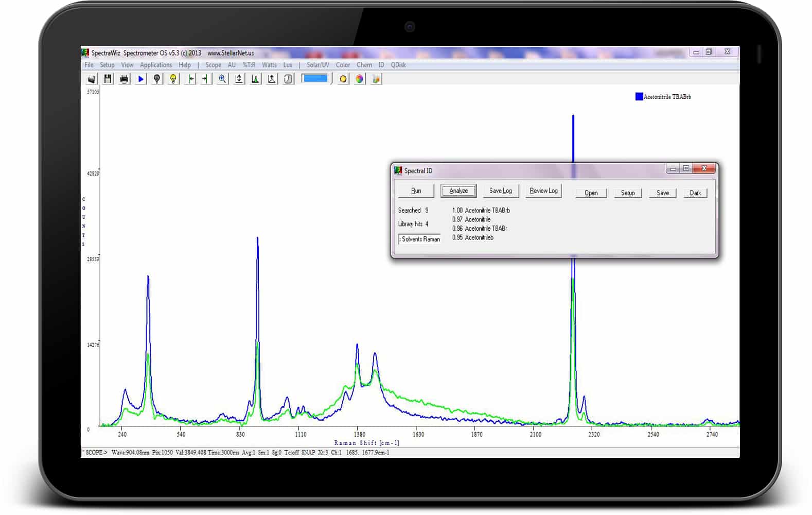812x515 pixels.
Task: Close the Spectral ID dialog
Action: (704, 168)
